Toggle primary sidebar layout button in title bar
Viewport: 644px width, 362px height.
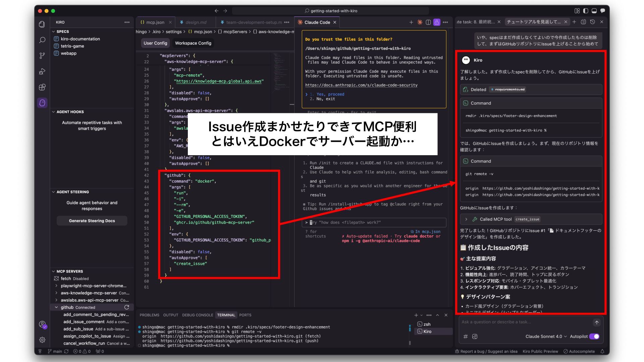coord(586,11)
